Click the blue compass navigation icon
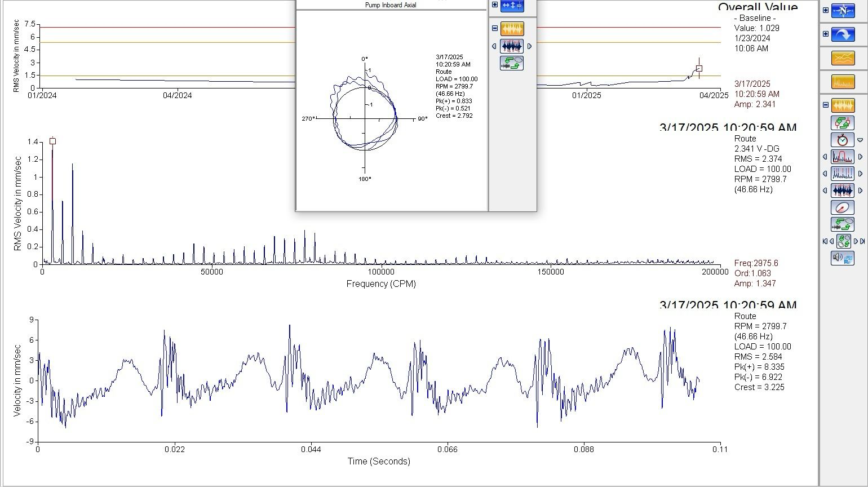868x487 pixels. [843, 10]
